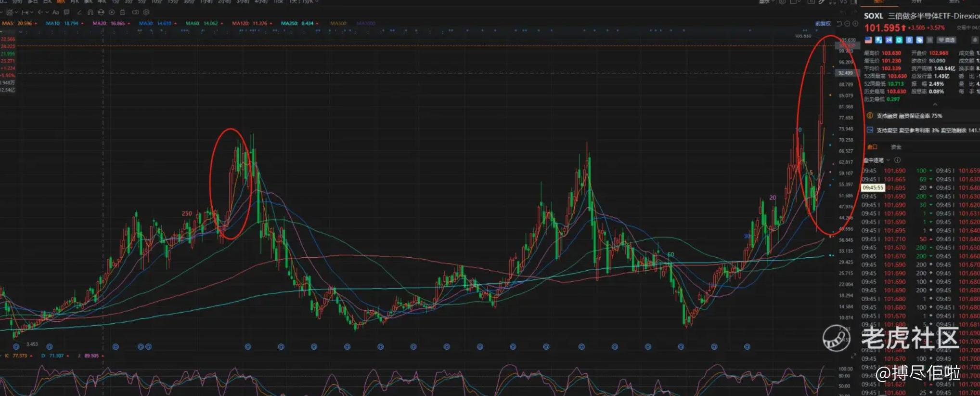Click the dimmed MA1000 indicator label
Screen dimensions: 980x396
click(366, 23)
